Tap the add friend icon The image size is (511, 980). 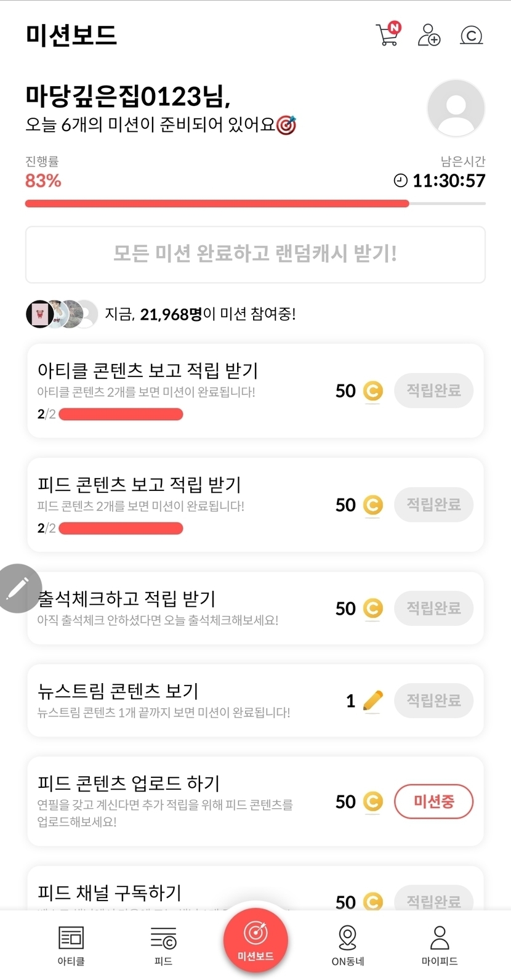(429, 35)
